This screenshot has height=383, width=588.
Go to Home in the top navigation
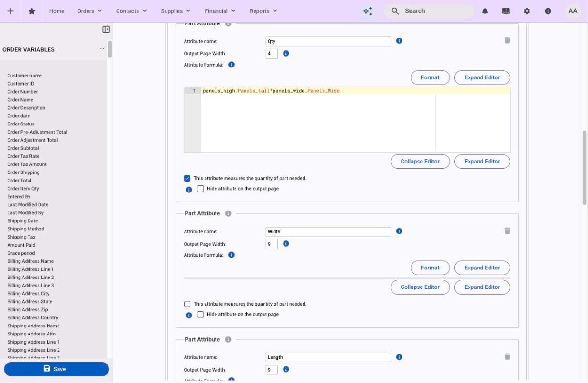pos(57,11)
